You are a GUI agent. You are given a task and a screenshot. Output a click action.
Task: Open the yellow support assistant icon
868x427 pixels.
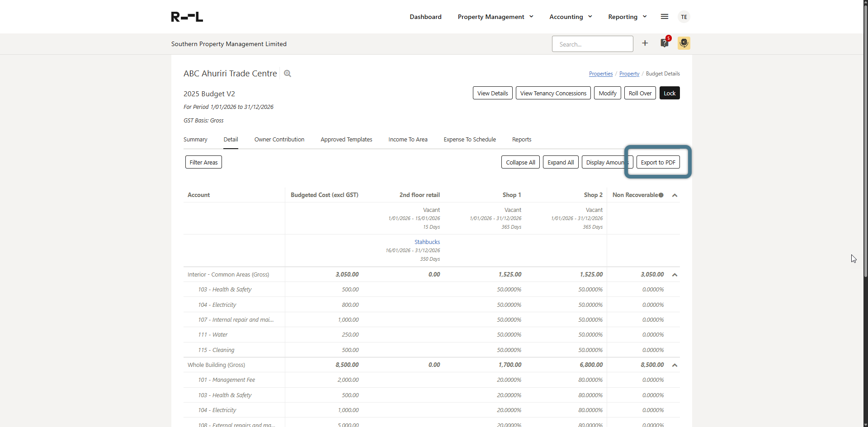coord(684,43)
